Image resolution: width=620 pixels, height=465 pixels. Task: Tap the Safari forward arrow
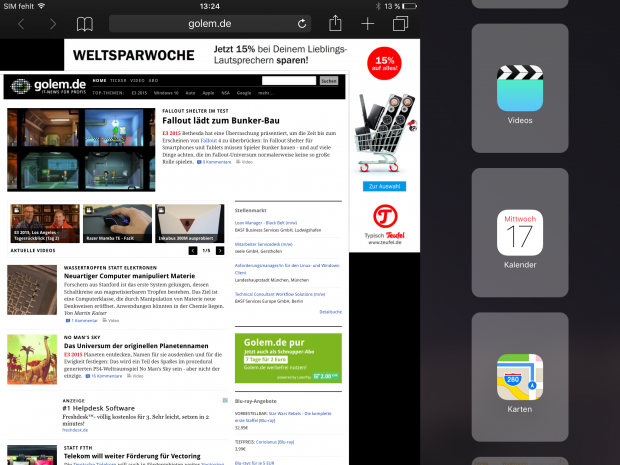[x=53, y=24]
